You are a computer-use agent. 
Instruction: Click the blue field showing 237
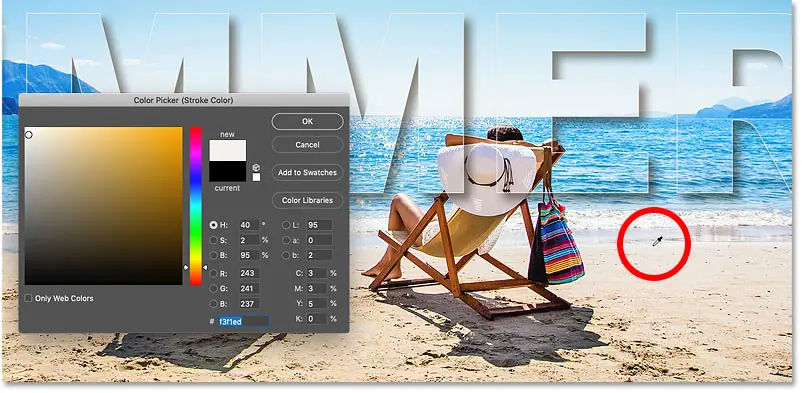coord(249,303)
